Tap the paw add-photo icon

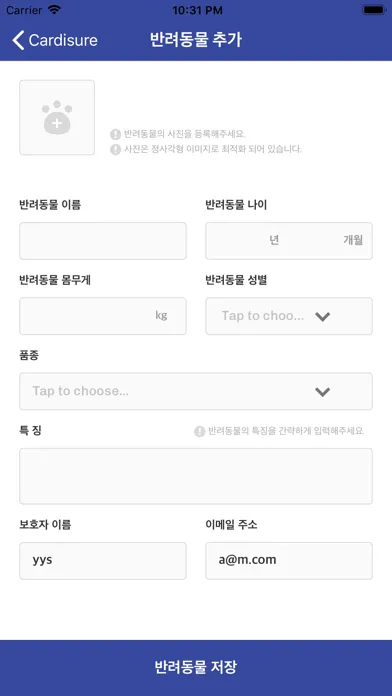(57, 118)
